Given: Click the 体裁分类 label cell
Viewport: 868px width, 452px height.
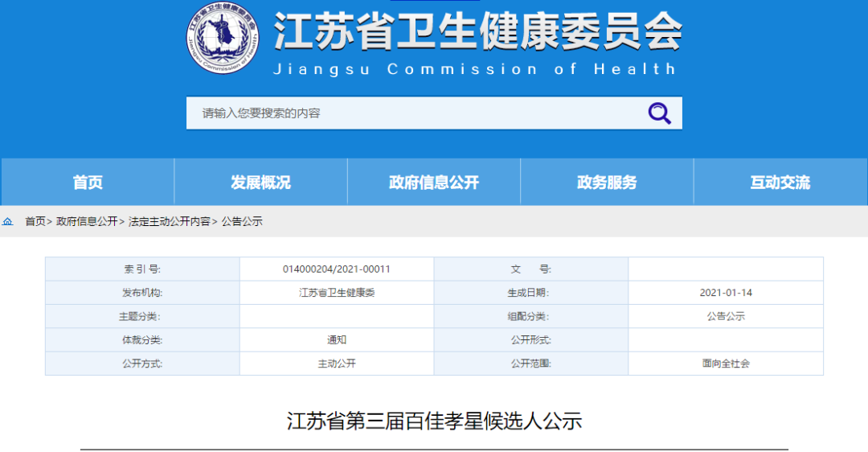Looking at the screenshot, I should point(142,340).
